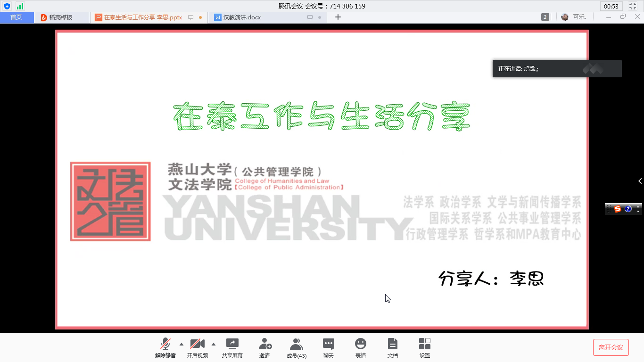This screenshot has width=644, height=362.
Task: Unmute the microphone (解除静音)
Action: coord(165,348)
